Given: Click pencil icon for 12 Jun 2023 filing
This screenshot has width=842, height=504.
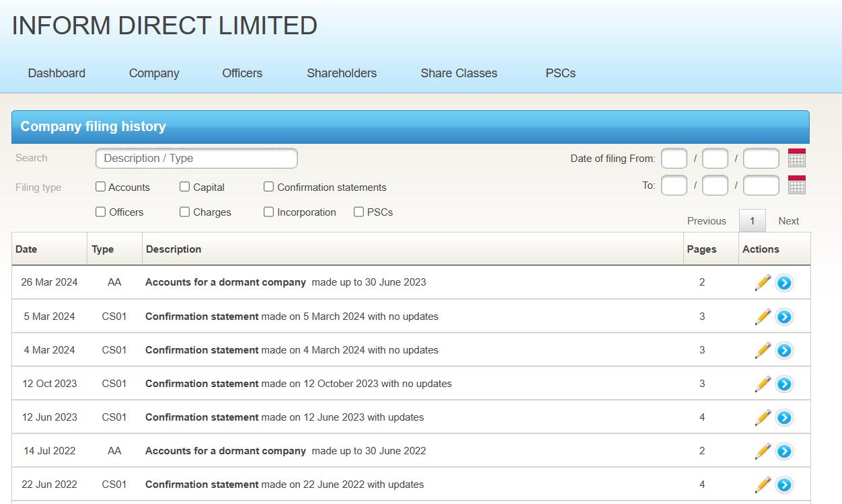Looking at the screenshot, I should pyautogui.click(x=763, y=417).
